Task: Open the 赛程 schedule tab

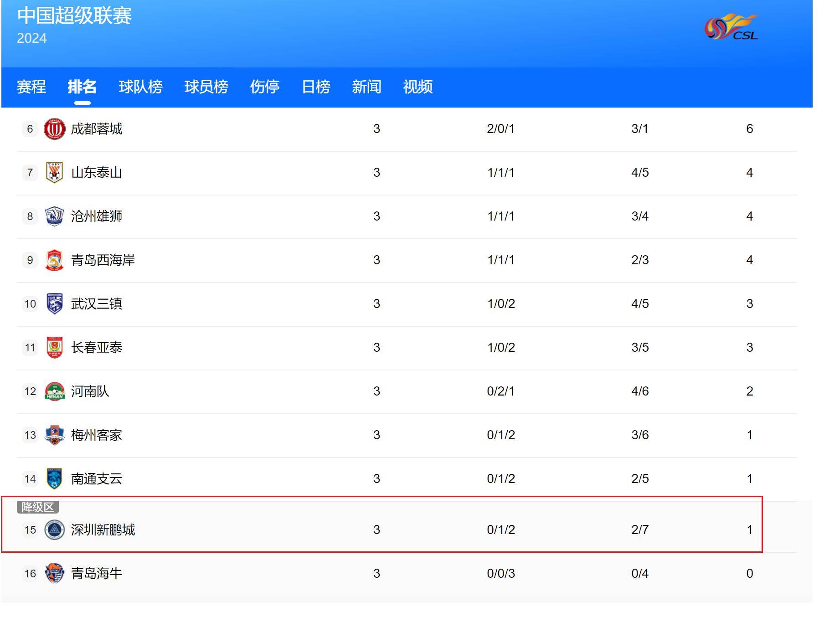Action: tap(31, 87)
